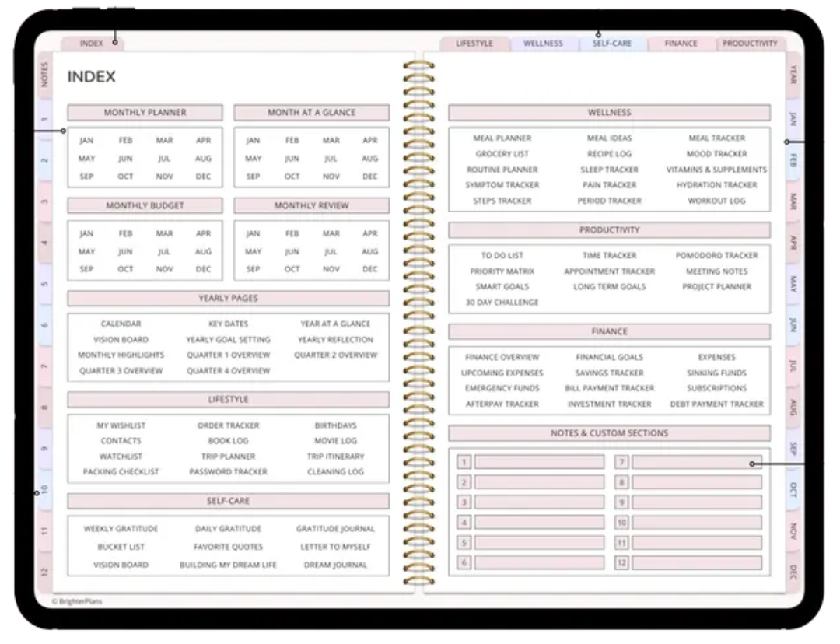Image resolution: width=840 pixels, height=644 pixels.
Task: Open the YEAR tab on right edge
Action: pyautogui.click(x=793, y=75)
